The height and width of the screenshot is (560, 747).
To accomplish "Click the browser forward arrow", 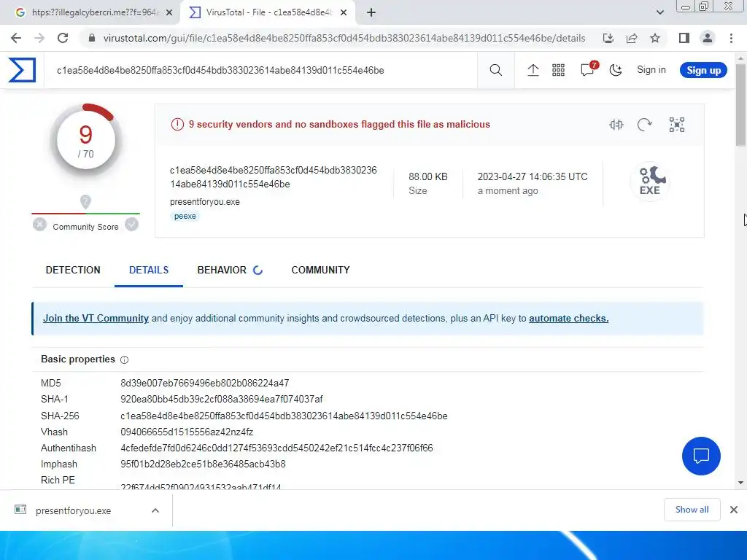I will 39,38.
